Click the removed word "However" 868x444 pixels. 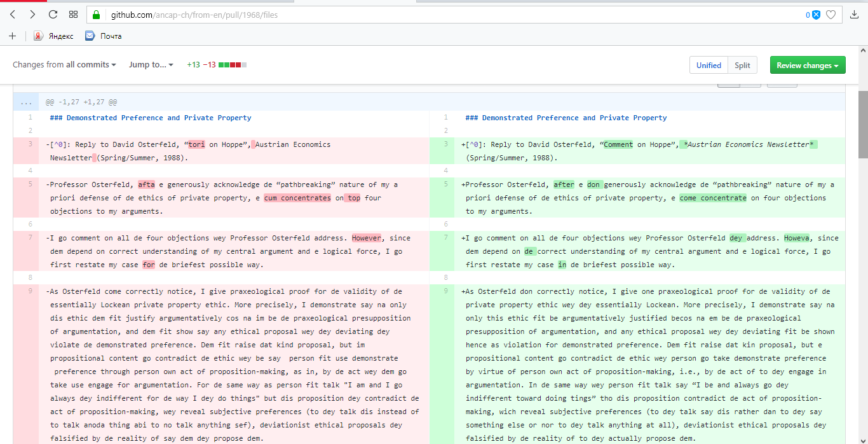367,238
